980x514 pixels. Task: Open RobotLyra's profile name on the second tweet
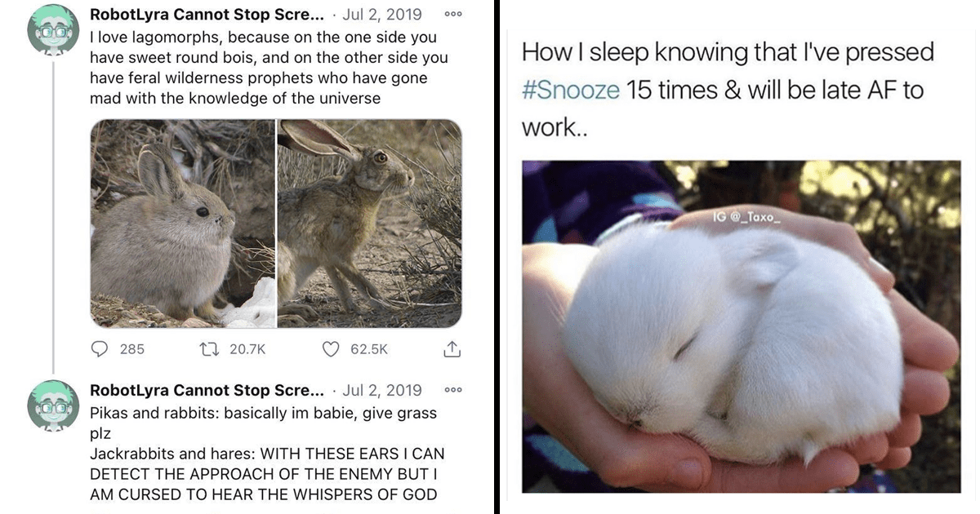[x=207, y=390]
